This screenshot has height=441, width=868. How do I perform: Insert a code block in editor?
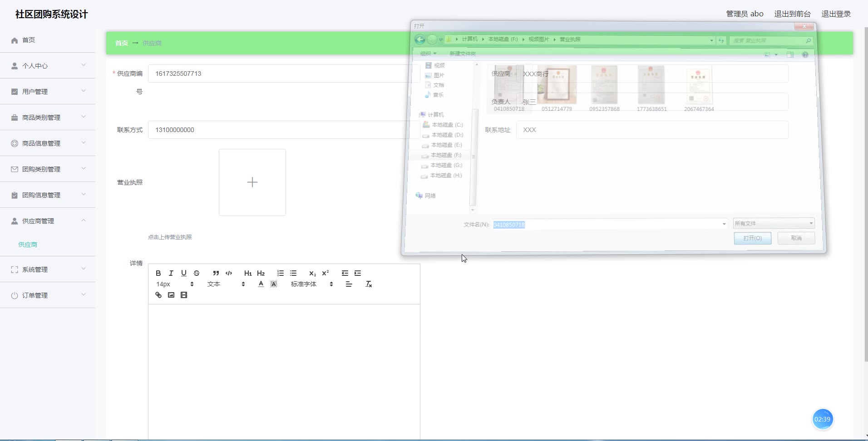pyautogui.click(x=229, y=273)
